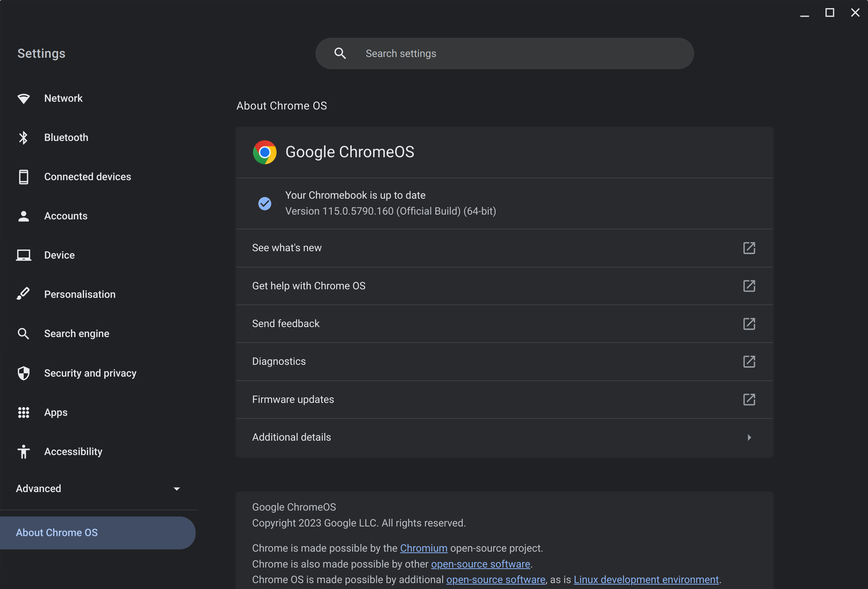This screenshot has height=589, width=868.
Task: Click the Apps grid icon
Action: [24, 413]
